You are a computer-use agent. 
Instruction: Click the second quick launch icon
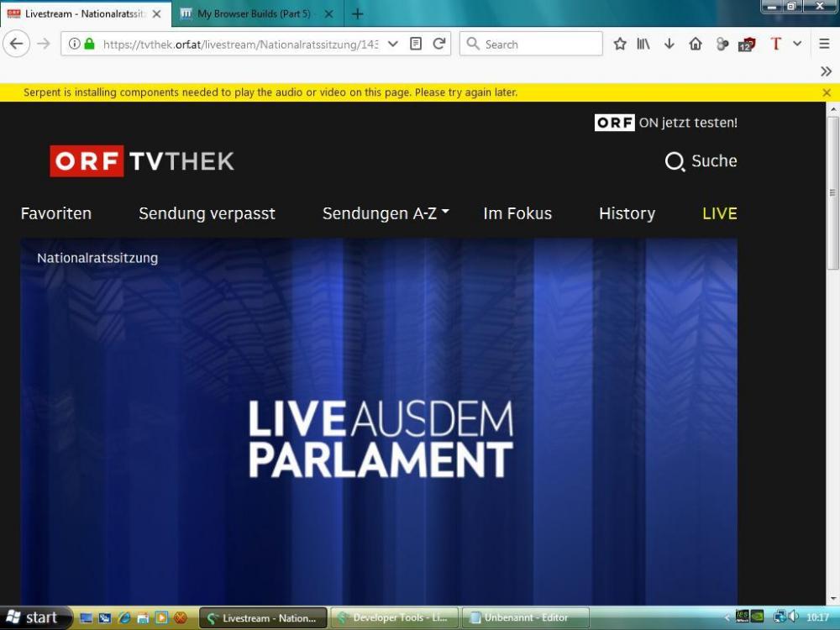point(105,618)
